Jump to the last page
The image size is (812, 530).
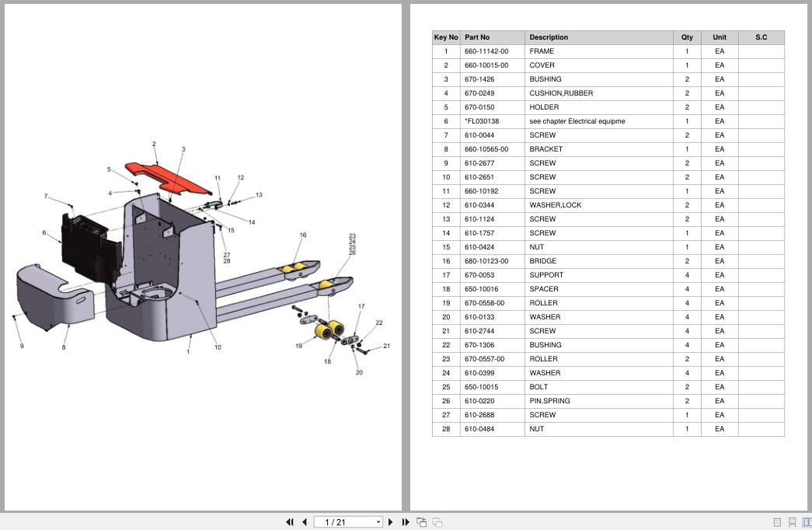point(406,522)
